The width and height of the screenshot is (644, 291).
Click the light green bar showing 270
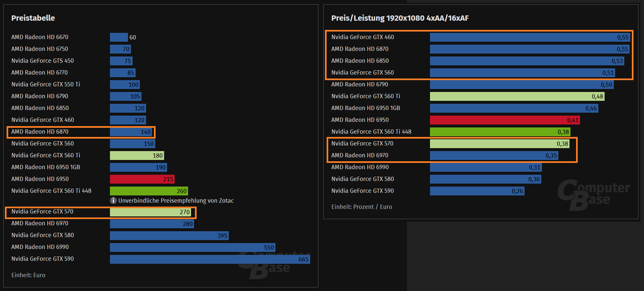point(151,212)
